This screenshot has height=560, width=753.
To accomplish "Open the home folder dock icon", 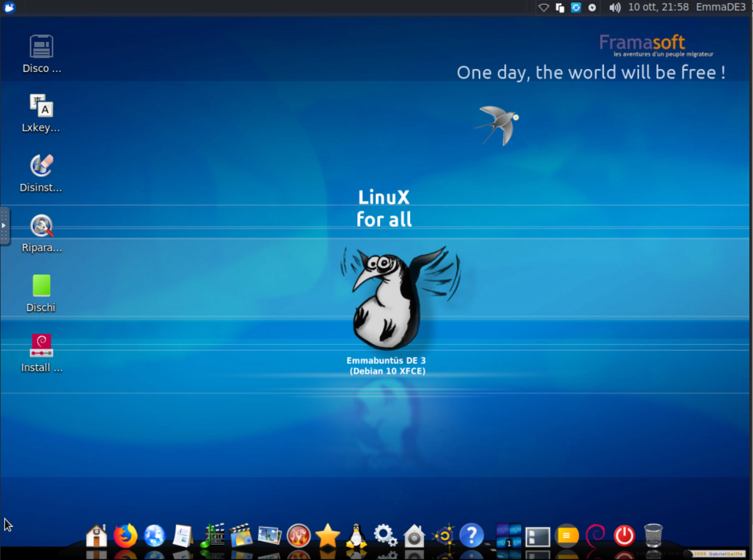I will coord(97,535).
